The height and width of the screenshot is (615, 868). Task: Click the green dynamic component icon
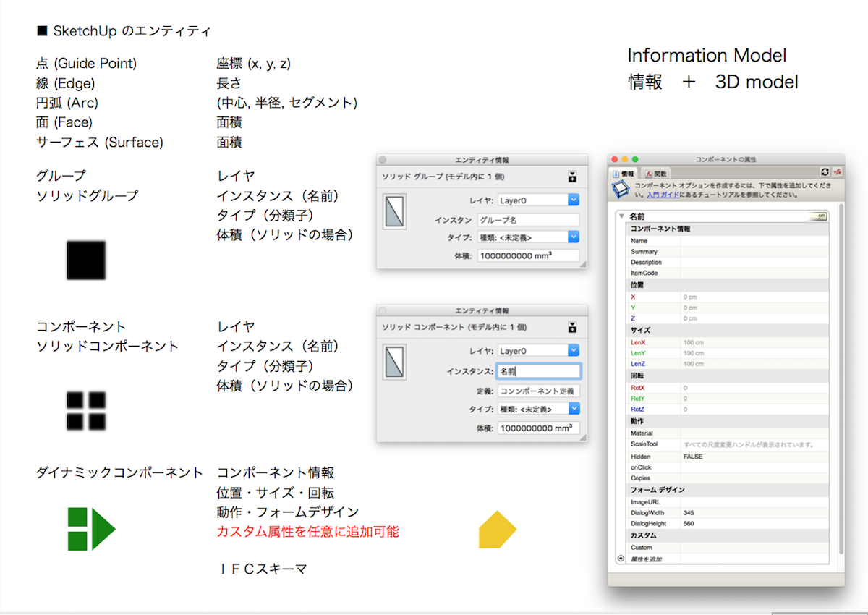pos(90,529)
